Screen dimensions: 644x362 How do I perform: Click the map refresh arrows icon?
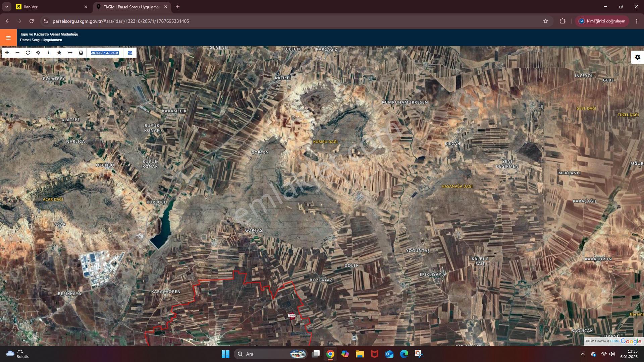(x=28, y=53)
